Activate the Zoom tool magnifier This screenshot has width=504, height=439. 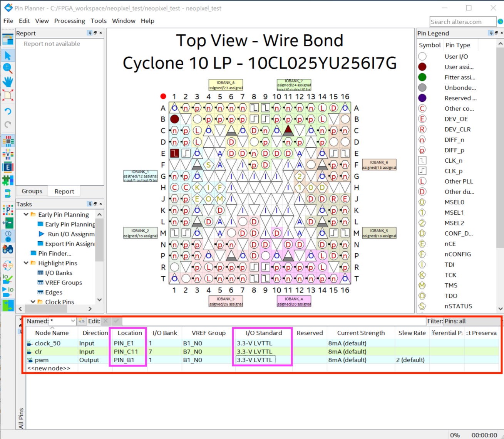(x=8, y=68)
